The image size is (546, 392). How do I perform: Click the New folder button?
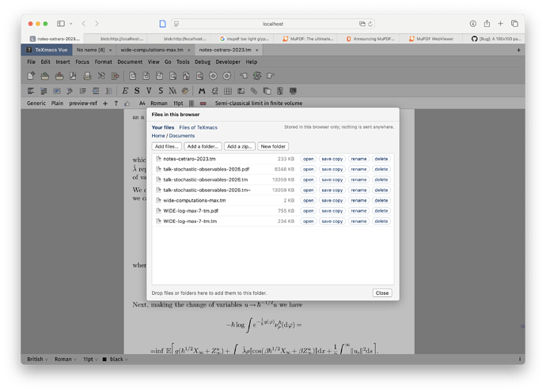tap(273, 146)
